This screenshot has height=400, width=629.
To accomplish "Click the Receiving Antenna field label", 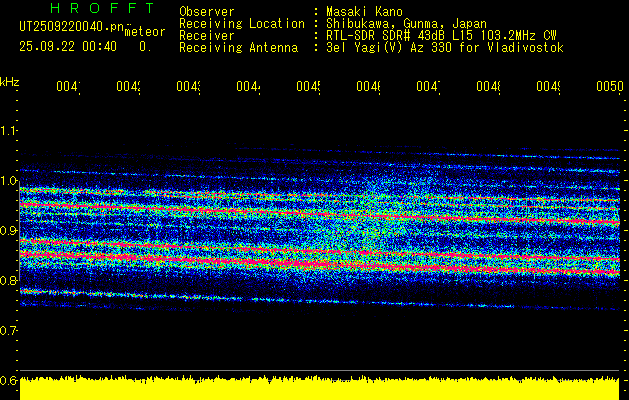I will (x=238, y=47).
